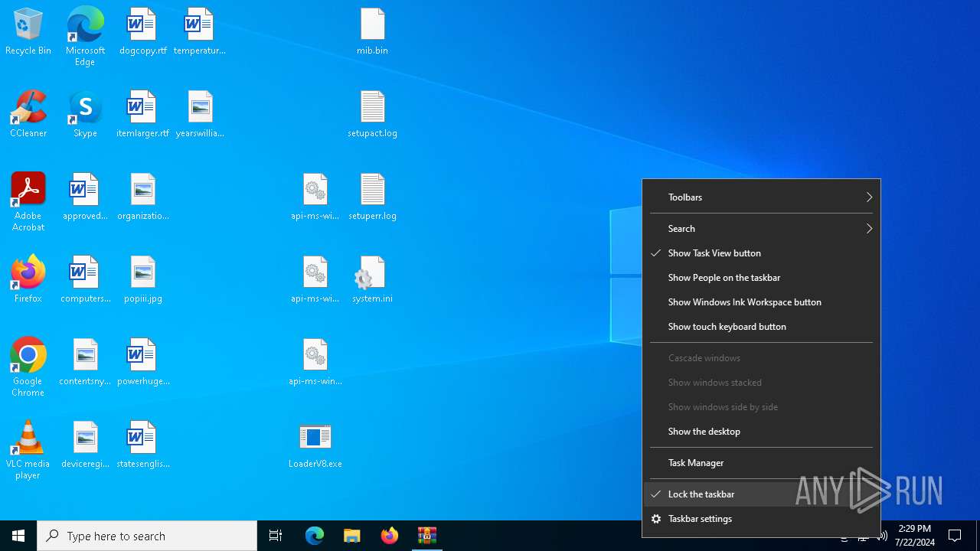Select the computers... Word document
Viewport: 980px width, 551px height.
(85, 280)
